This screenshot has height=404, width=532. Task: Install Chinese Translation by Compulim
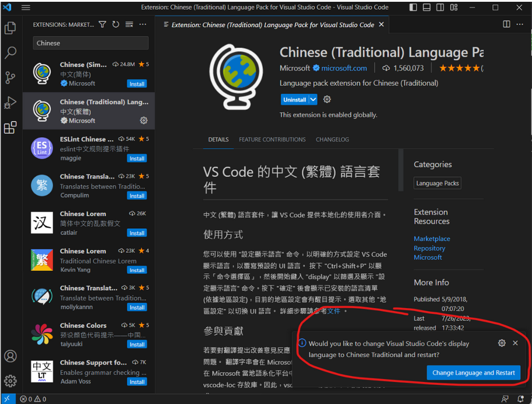(137, 196)
